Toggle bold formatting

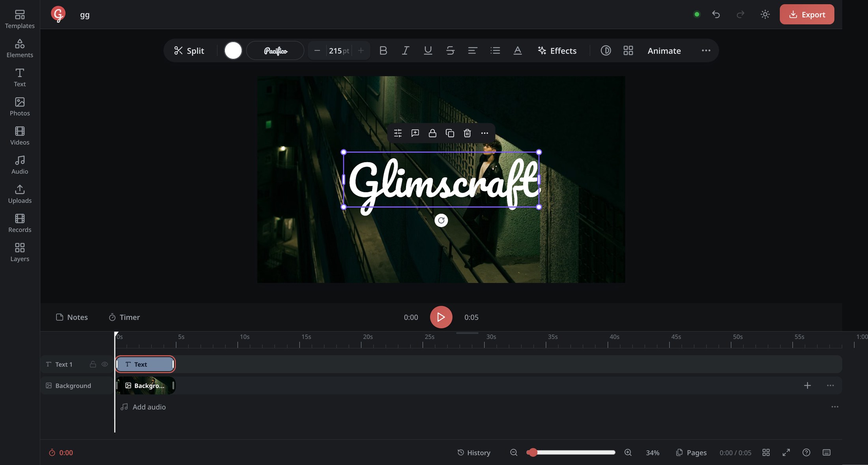click(383, 51)
